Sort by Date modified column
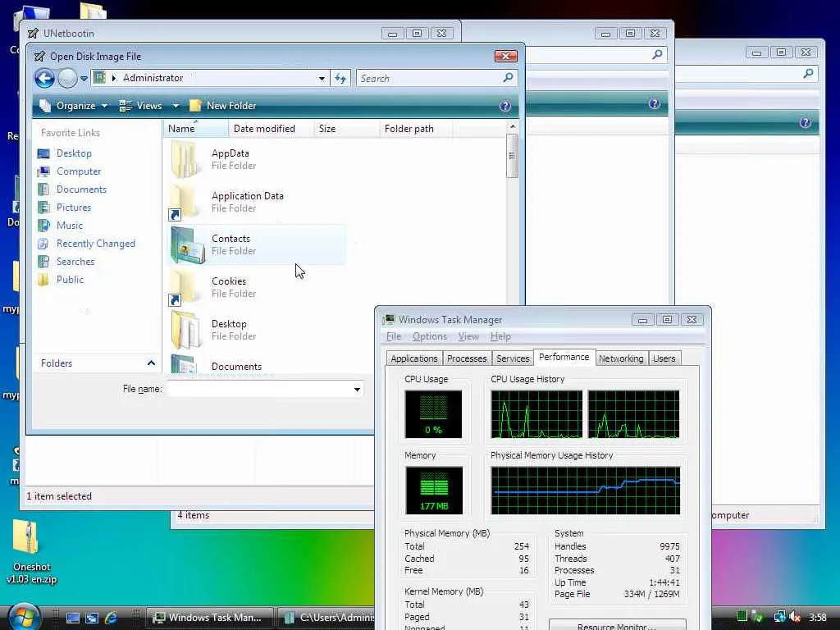The height and width of the screenshot is (630, 840). [271, 129]
